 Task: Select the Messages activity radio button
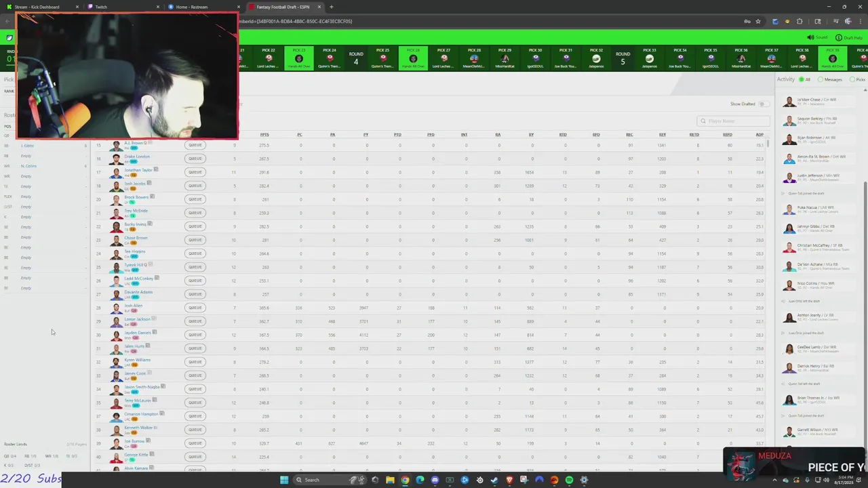point(821,79)
